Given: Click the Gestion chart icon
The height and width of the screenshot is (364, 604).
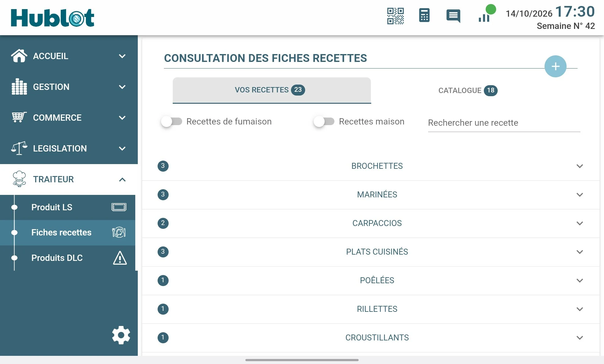Looking at the screenshot, I should 19,87.
